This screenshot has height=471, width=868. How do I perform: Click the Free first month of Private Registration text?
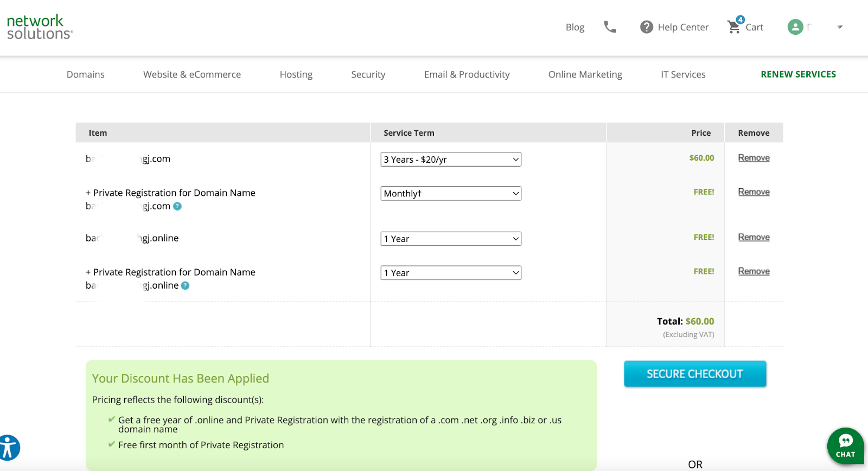(201, 445)
